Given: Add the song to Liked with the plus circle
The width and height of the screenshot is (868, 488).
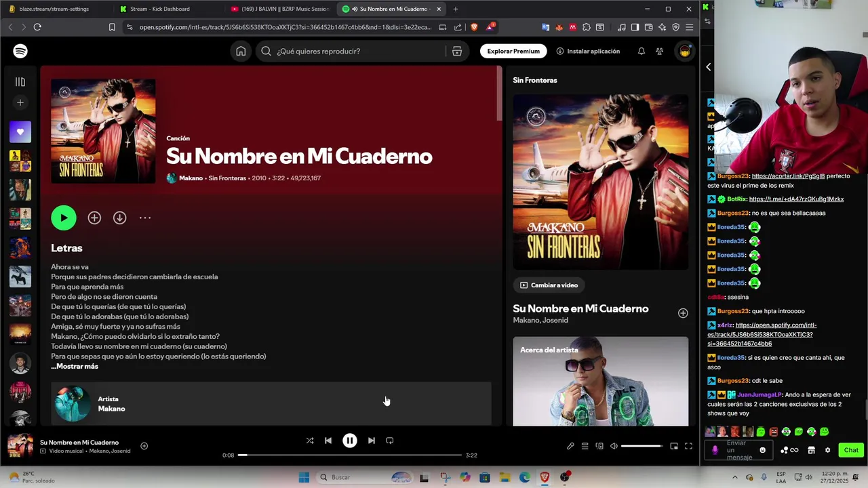Looking at the screenshot, I should pyautogui.click(x=94, y=218).
